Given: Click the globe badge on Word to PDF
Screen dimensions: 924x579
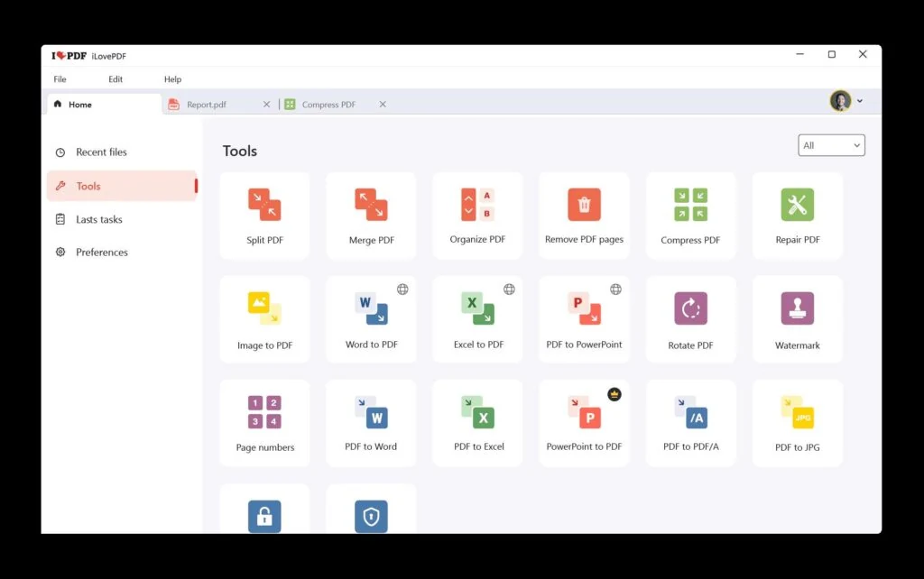Looking at the screenshot, I should [402, 289].
